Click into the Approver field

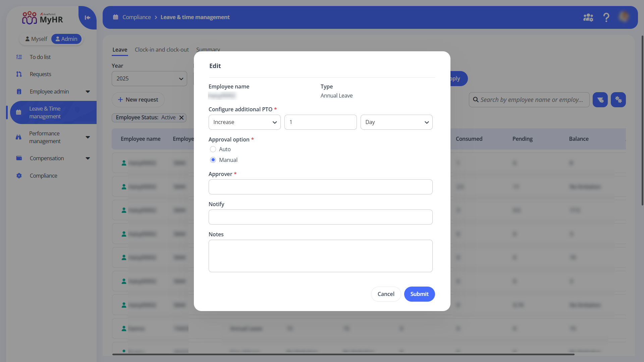320,187
